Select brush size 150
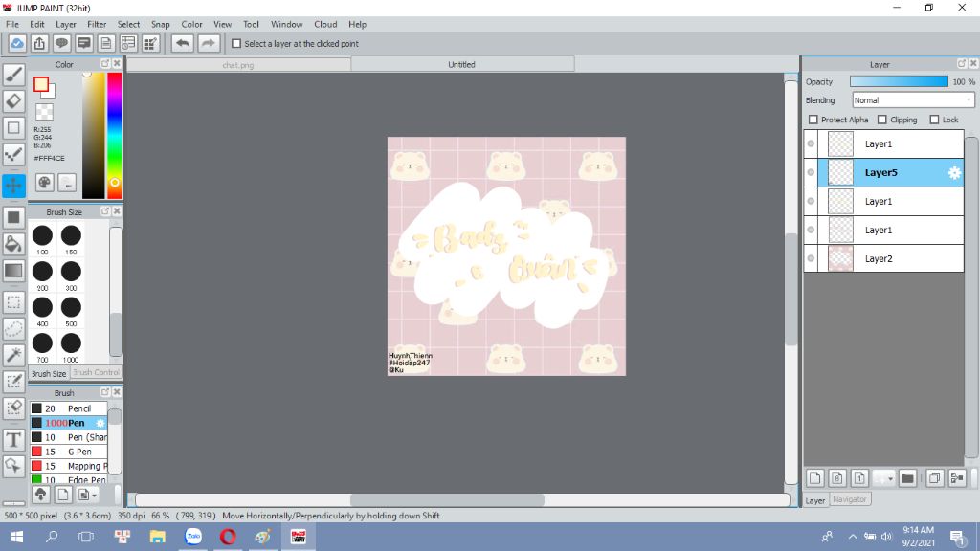 coord(71,240)
